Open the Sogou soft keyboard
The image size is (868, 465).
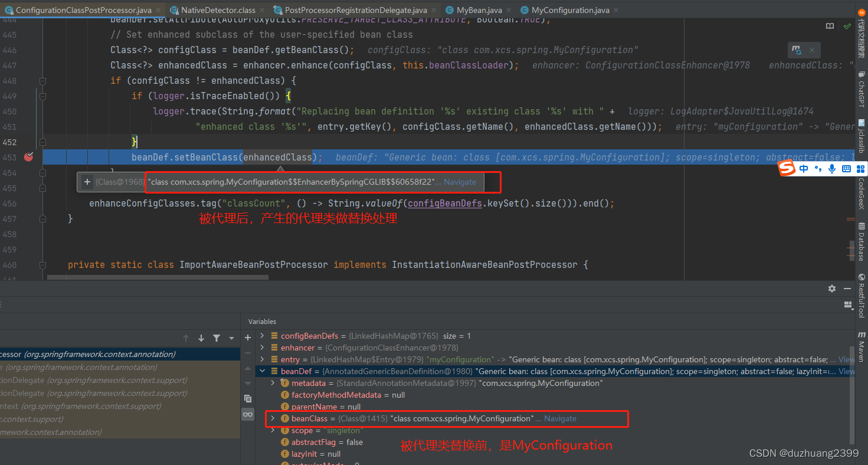point(846,169)
